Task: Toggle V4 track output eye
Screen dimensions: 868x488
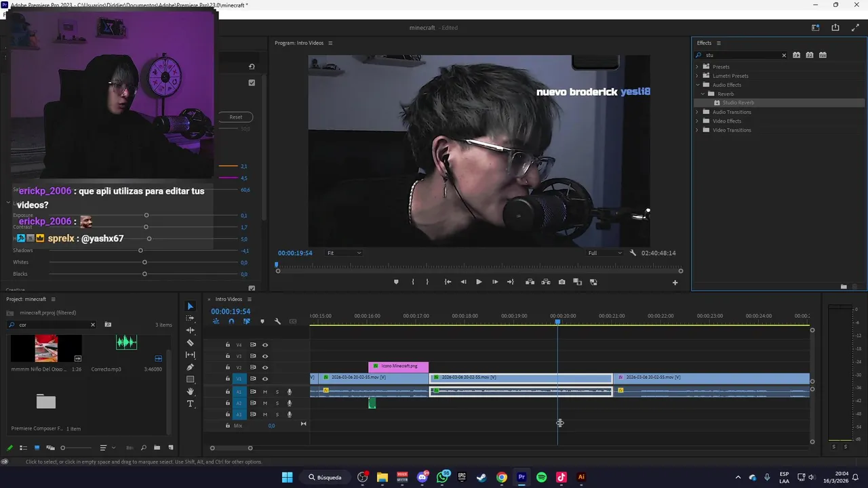Action: point(265,345)
